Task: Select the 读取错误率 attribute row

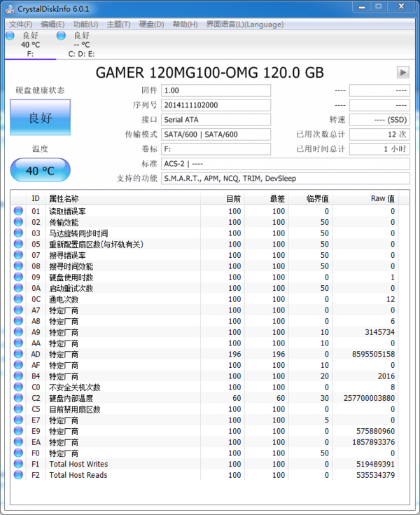Action: pyautogui.click(x=205, y=211)
